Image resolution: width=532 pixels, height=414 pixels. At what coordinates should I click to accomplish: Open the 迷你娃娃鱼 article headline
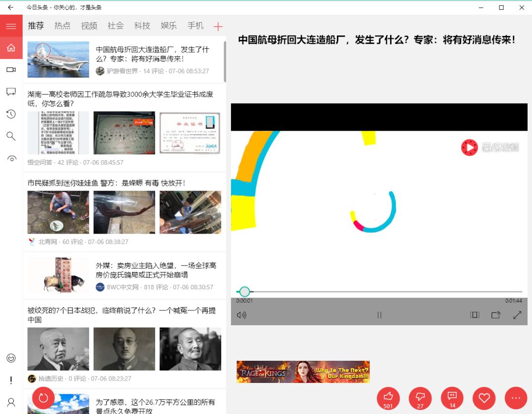(106, 183)
